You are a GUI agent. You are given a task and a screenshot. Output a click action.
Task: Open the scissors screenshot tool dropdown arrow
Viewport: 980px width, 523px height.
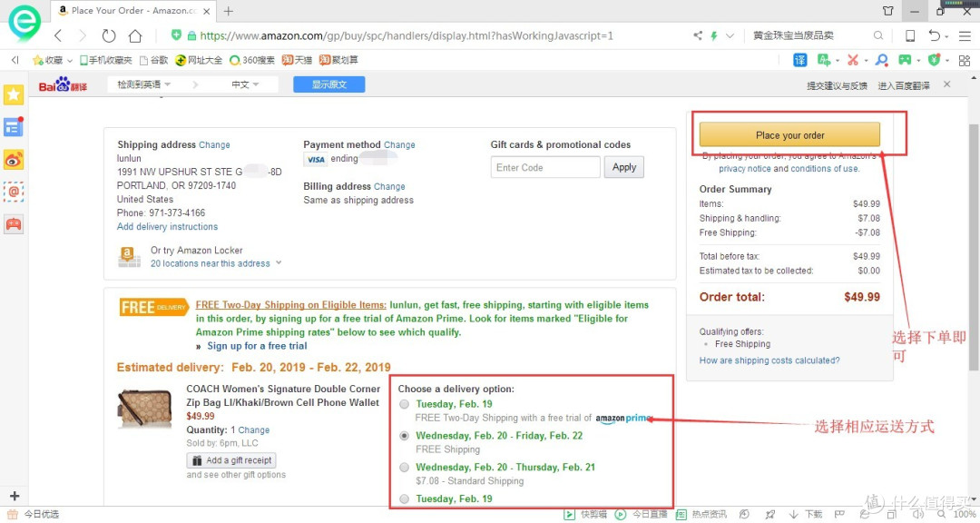point(866,61)
